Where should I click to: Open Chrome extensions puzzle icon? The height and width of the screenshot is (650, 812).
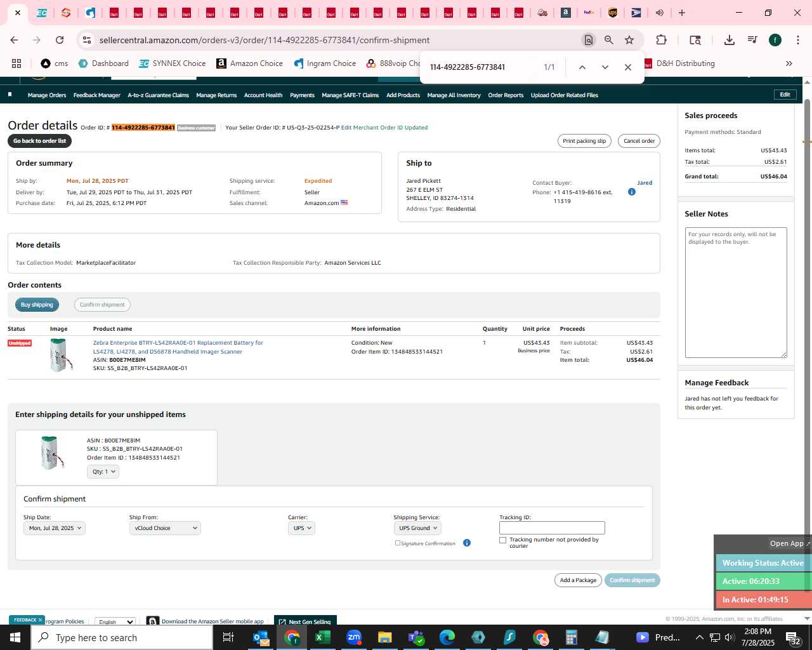coord(661,40)
